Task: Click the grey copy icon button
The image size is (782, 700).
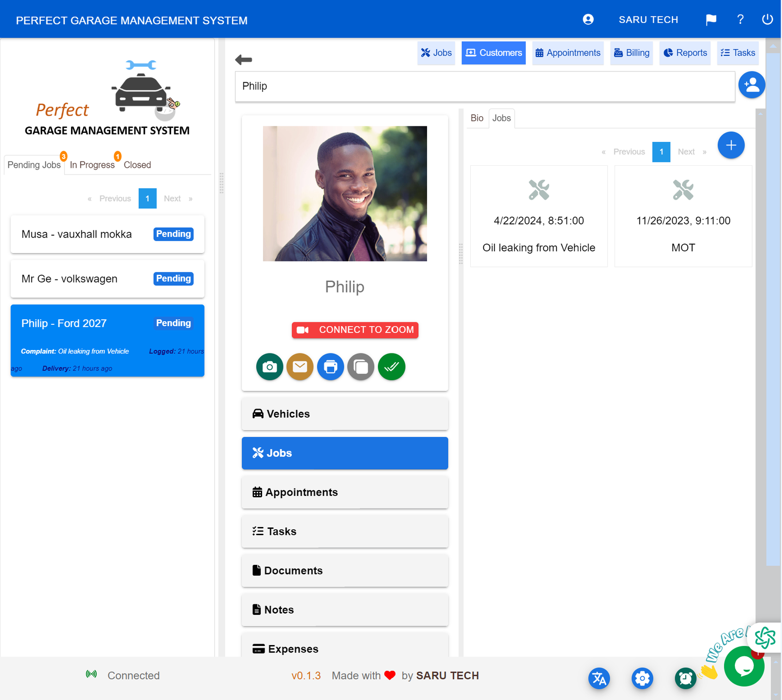Action: pos(361,367)
